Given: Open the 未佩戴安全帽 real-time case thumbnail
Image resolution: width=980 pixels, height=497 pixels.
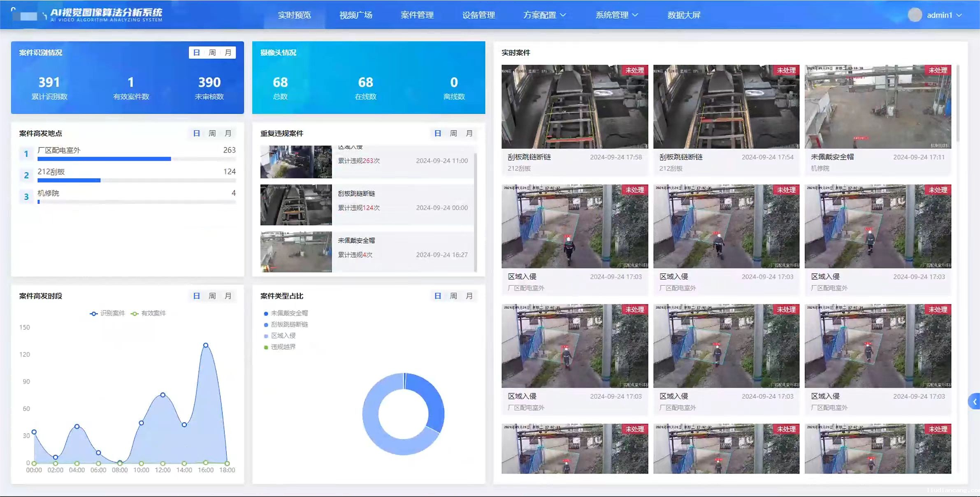Looking at the screenshot, I should click(x=878, y=106).
